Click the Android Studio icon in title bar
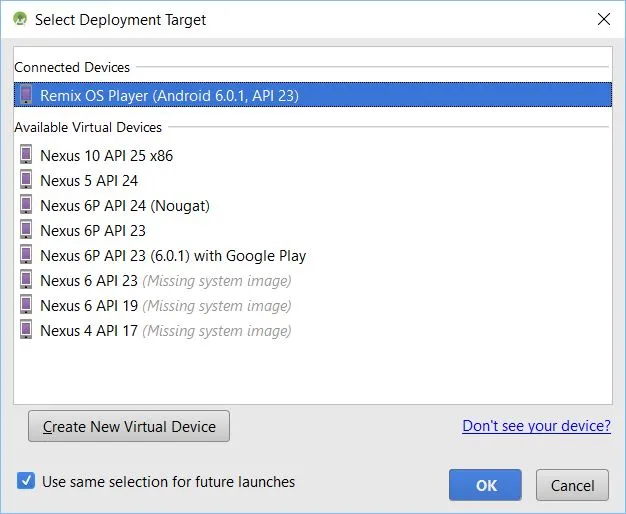Viewport: 626px width, 514px height. [20, 19]
